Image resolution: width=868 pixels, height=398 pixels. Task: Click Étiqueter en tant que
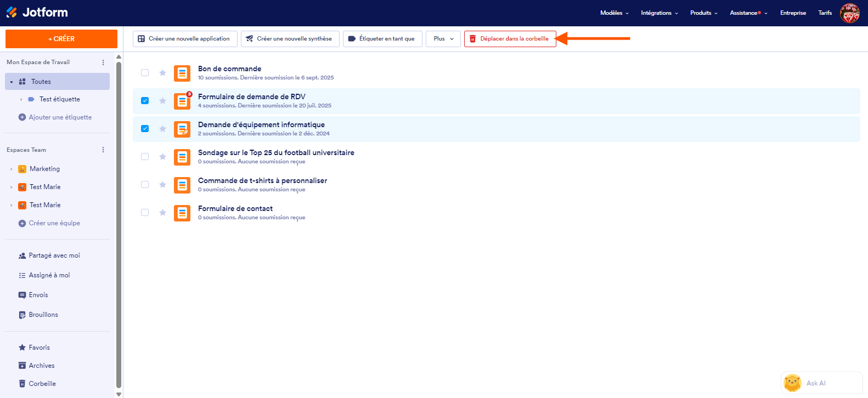coord(382,39)
